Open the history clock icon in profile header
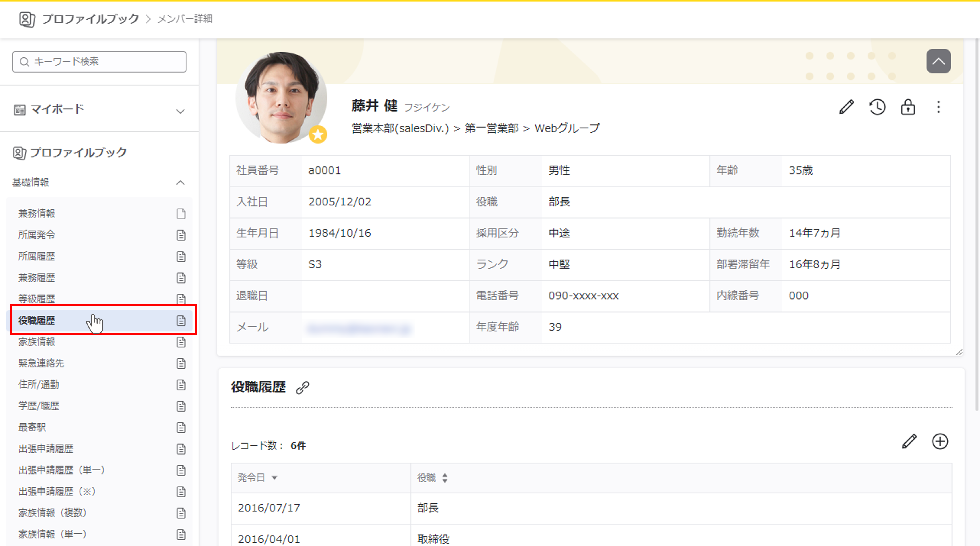Screen dimensions: 980x546 (x=877, y=107)
